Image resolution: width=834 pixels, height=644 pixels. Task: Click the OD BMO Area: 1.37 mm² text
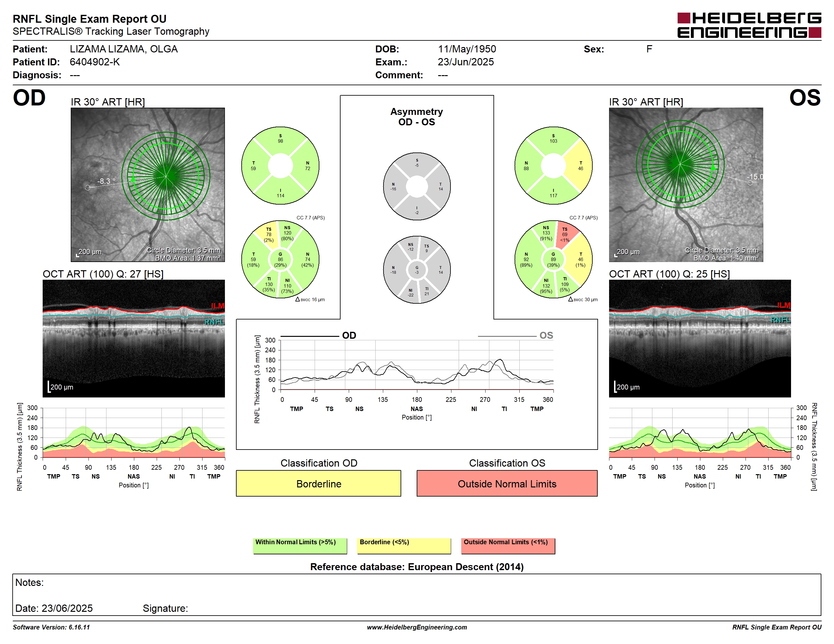click(x=188, y=258)
